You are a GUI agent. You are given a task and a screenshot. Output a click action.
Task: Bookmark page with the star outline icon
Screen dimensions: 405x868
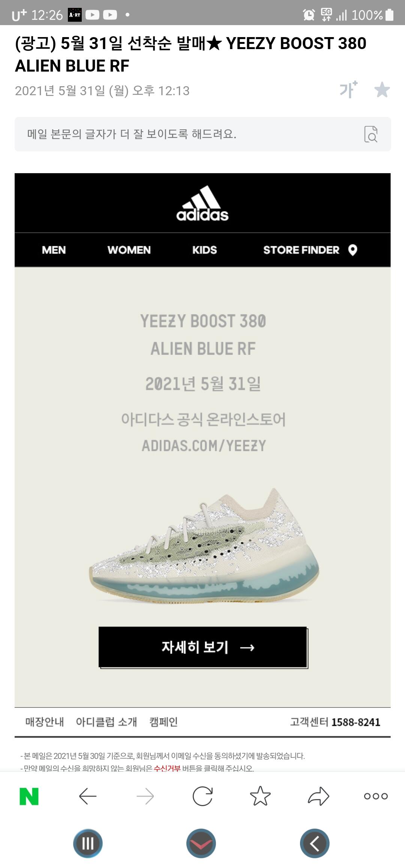[260, 796]
